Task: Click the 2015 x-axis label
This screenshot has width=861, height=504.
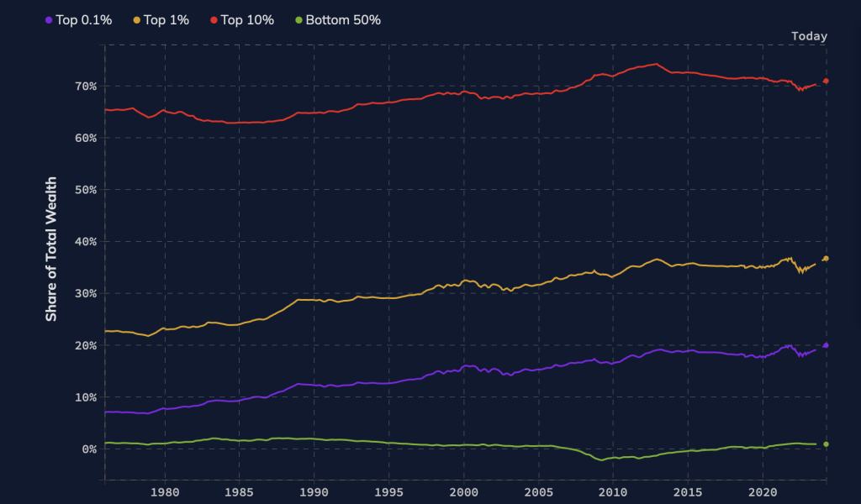Action: pyautogui.click(x=688, y=492)
